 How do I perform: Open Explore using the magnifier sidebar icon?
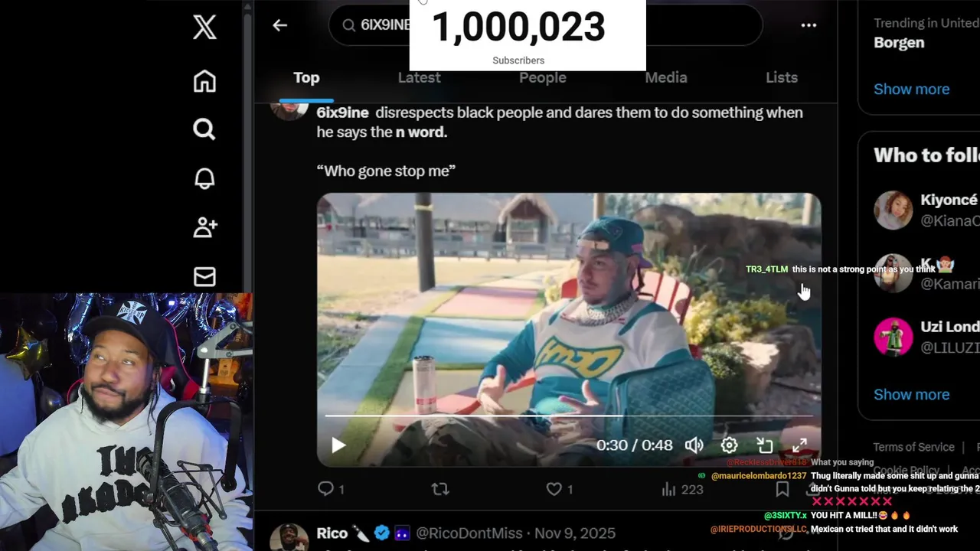pyautogui.click(x=204, y=129)
